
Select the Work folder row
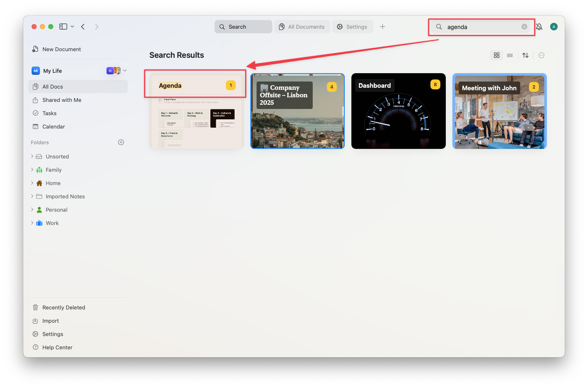click(78, 223)
